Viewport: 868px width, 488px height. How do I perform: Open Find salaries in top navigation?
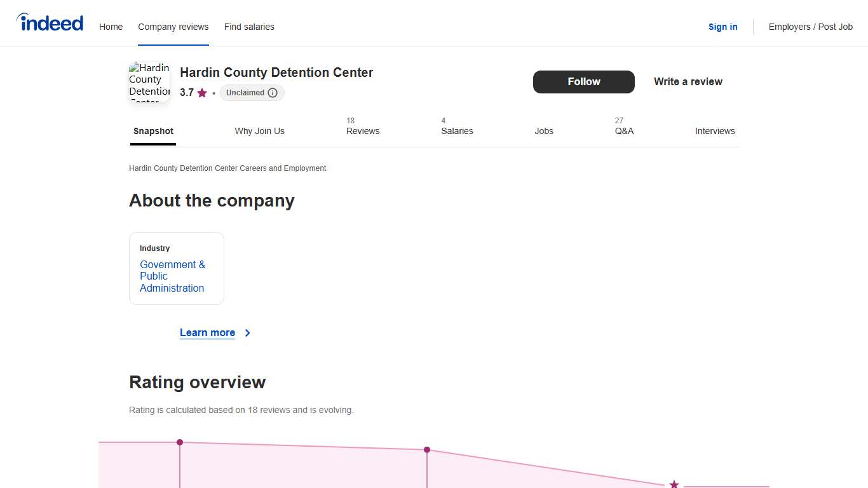coord(249,27)
